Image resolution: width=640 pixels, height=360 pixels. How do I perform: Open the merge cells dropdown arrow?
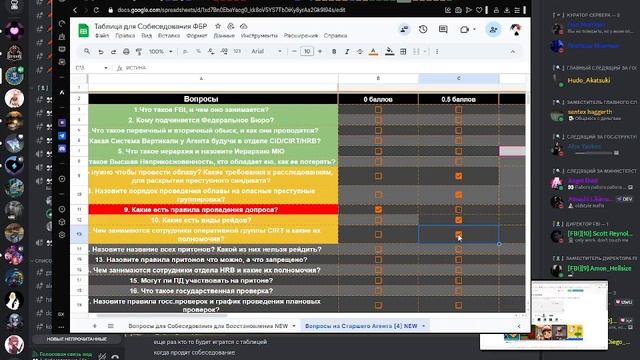click(425, 51)
